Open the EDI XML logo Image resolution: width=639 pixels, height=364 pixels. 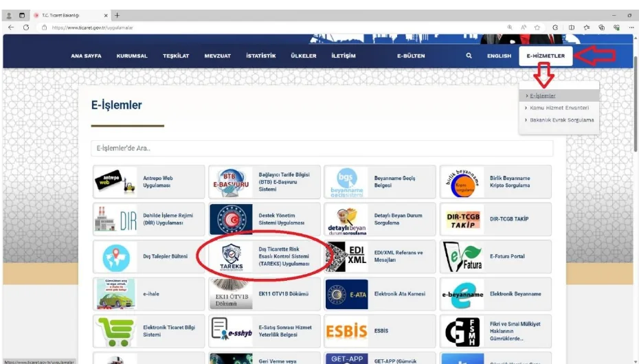click(x=346, y=257)
